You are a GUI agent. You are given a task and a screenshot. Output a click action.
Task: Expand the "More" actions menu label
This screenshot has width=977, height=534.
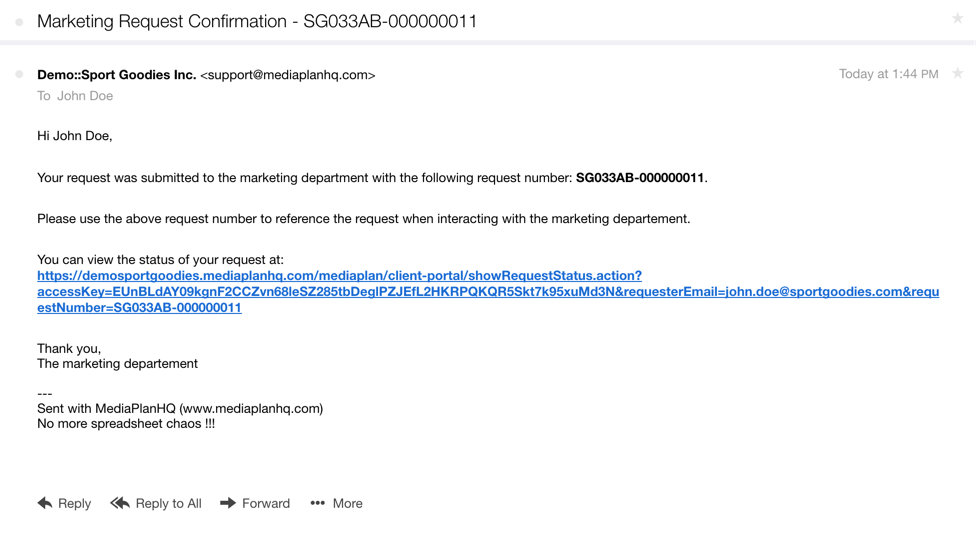pyautogui.click(x=348, y=503)
